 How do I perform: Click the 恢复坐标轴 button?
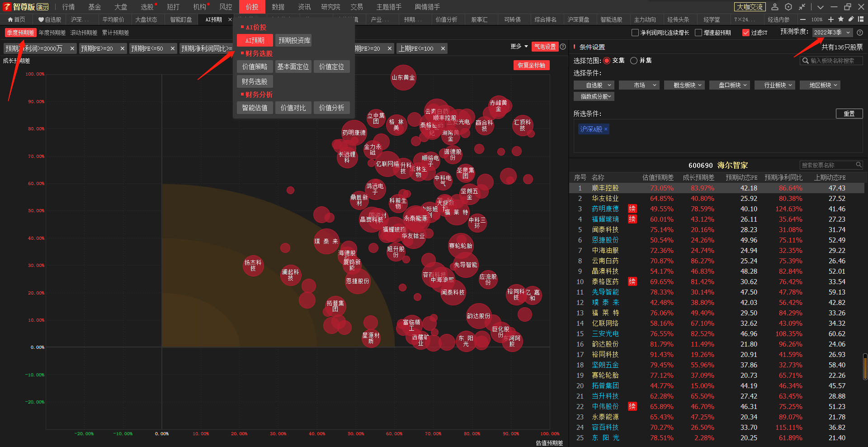tap(531, 65)
